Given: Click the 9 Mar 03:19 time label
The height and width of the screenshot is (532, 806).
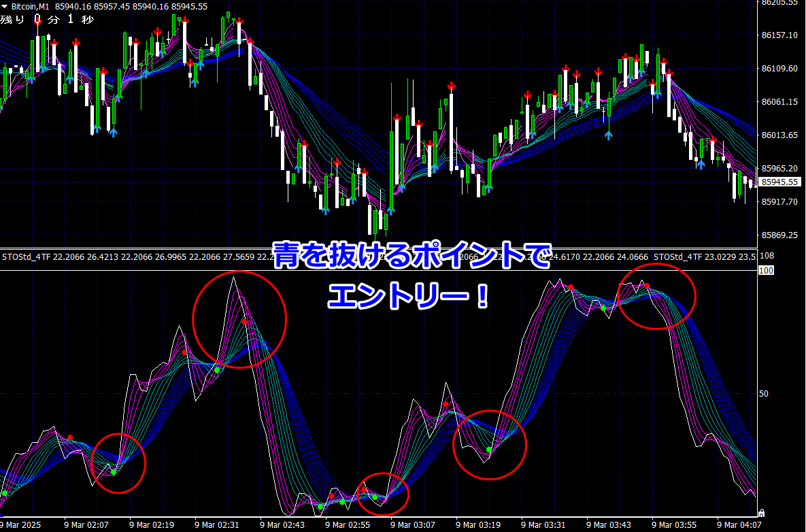Looking at the screenshot, I should point(478,525).
